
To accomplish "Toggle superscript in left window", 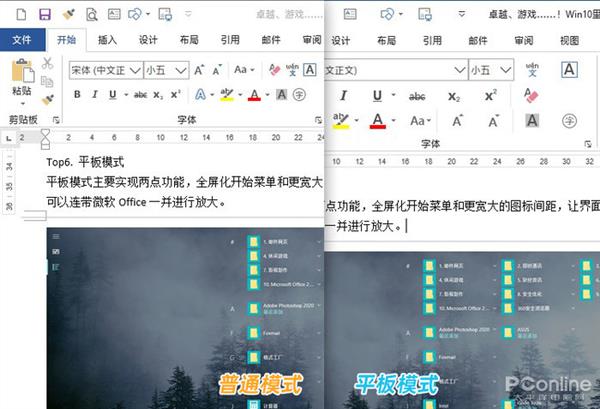I will [176, 95].
